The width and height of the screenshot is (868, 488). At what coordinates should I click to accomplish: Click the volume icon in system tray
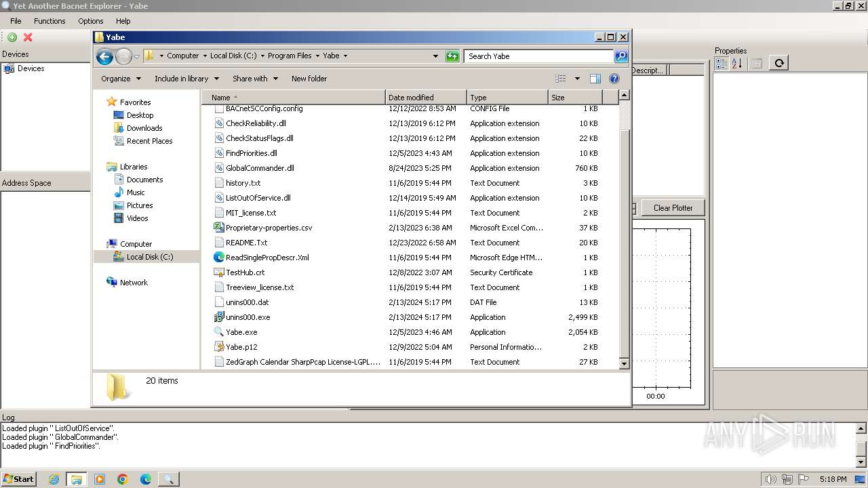[x=770, y=479]
